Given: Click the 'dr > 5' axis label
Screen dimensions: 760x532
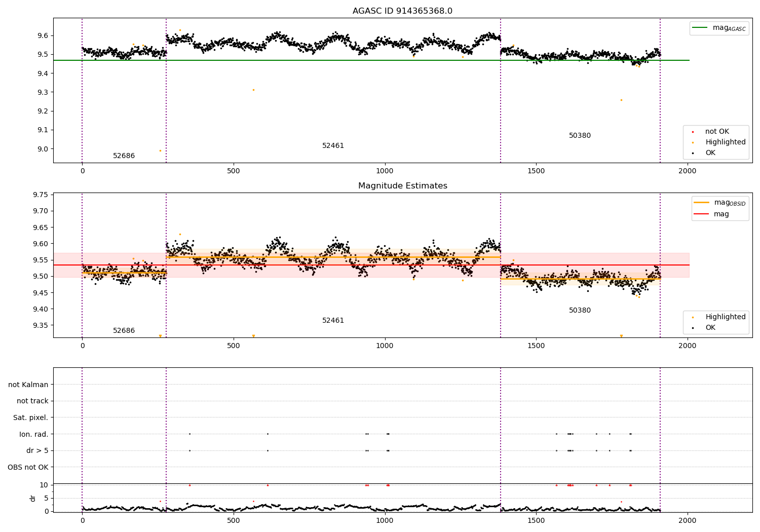Looking at the screenshot, I should [x=37, y=451].
